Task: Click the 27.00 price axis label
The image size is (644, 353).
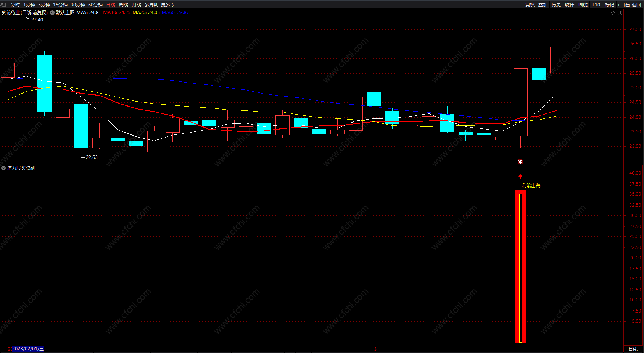Action: click(x=635, y=29)
